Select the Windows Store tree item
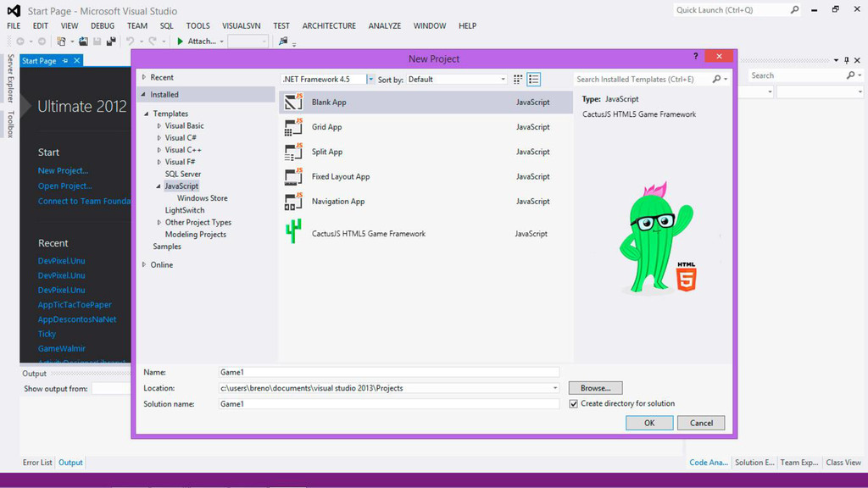This screenshot has width=868, height=488. point(202,198)
